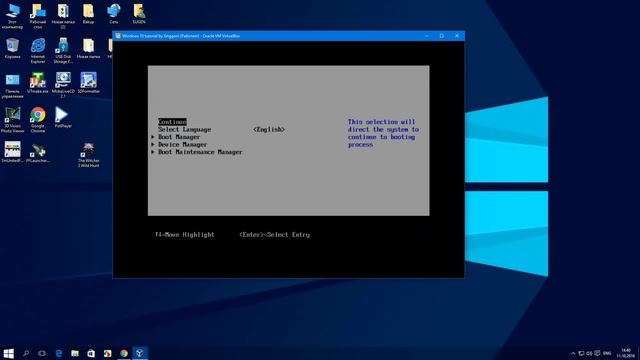This screenshot has height=360, width=640.
Task: Open the volume control in the tray
Action: 589,353
